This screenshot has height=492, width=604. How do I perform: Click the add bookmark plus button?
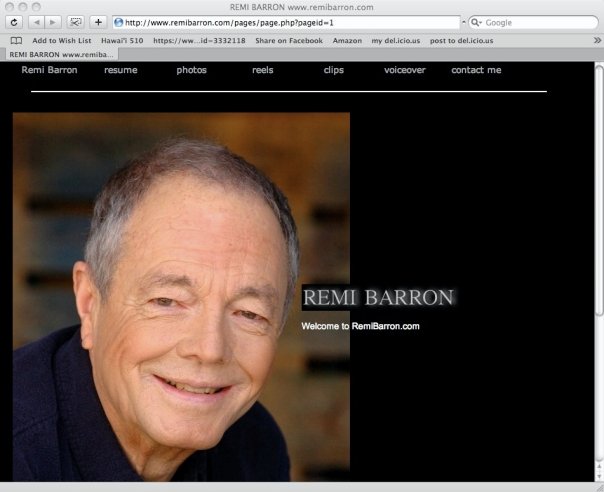(x=98, y=22)
